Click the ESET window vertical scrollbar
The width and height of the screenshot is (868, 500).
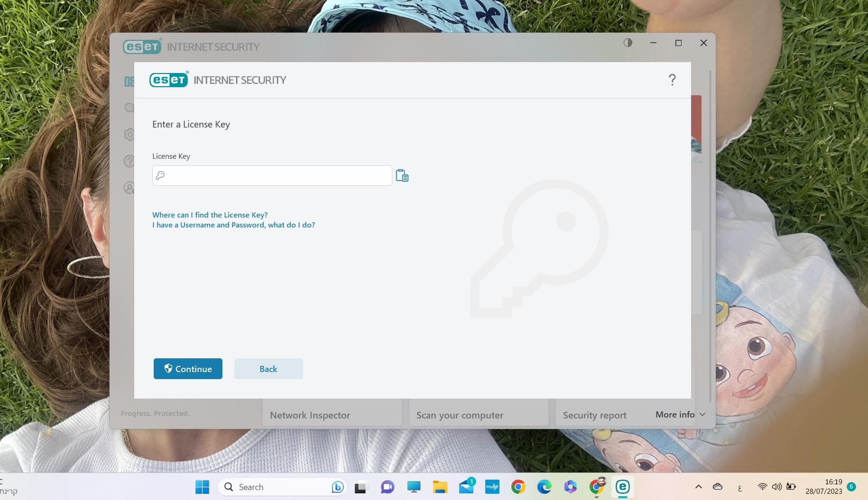click(710, 237)
